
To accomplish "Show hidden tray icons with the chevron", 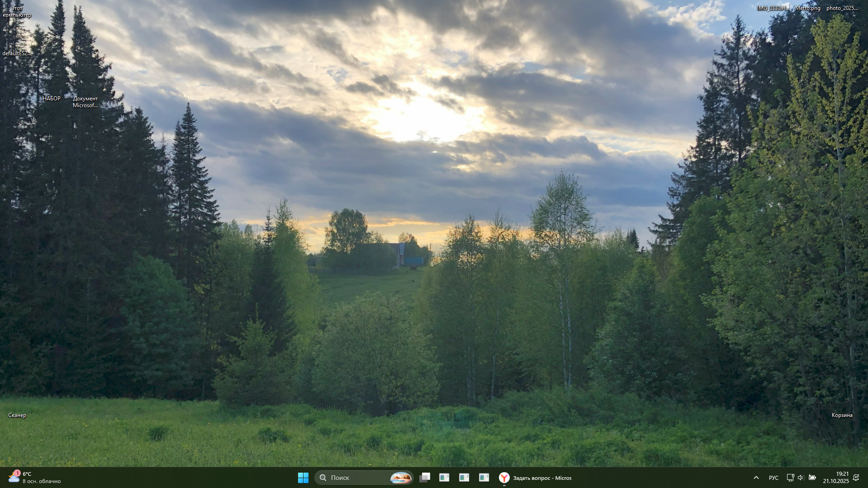I will (756, 478).
